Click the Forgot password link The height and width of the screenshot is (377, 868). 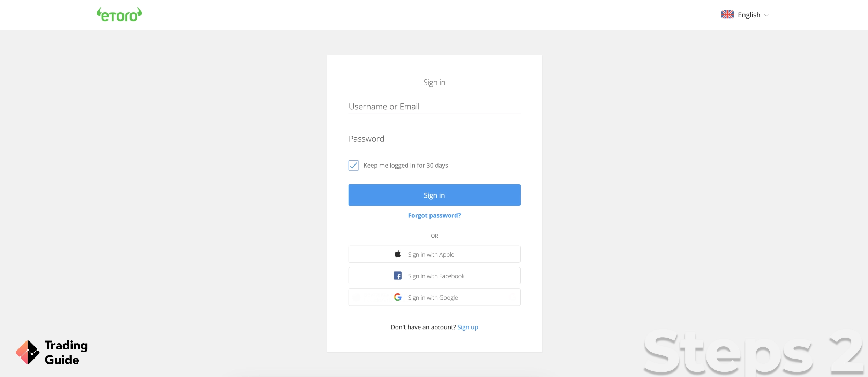[x=434, y=215]
